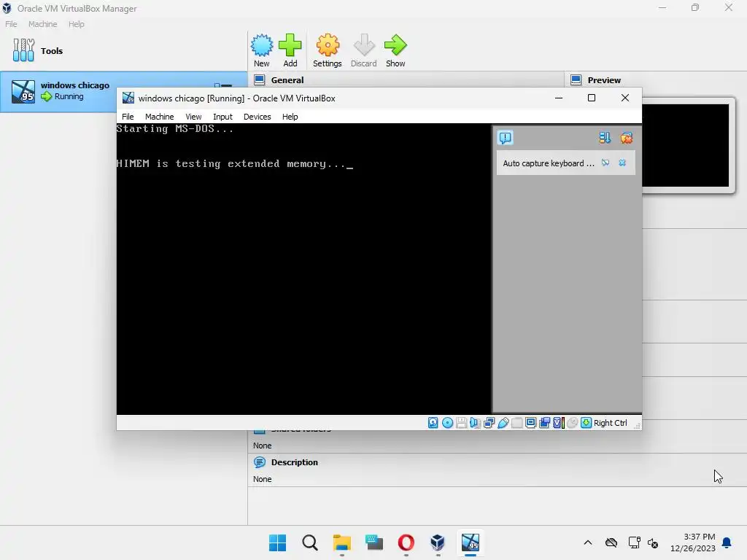Open the Manager window File menu

[x=11, y=24]
